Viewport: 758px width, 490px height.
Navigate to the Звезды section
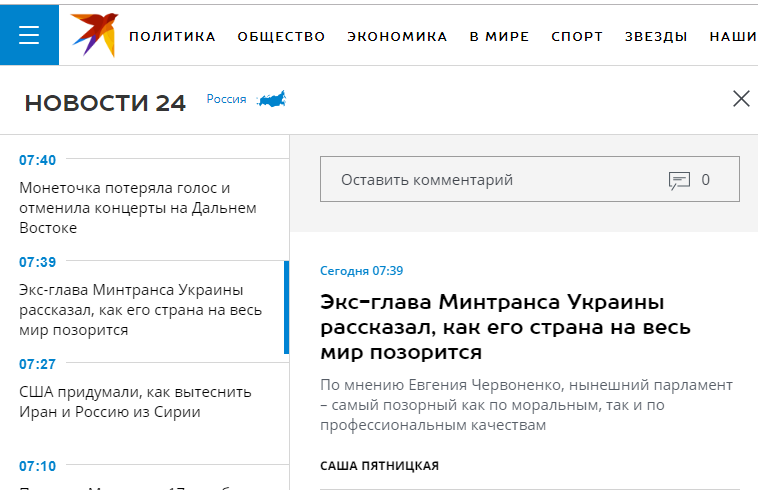656,37
